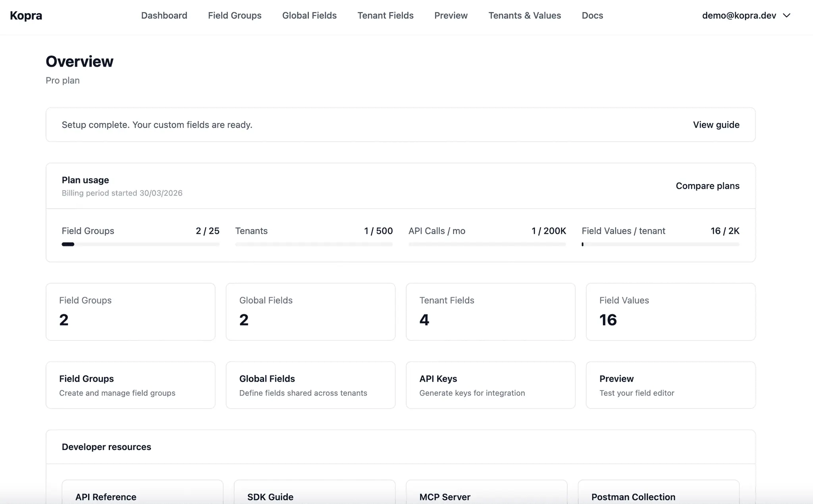This screenshot has width=813, height=504.
Task: Click the 'Plan usage' heading
Action: coord(85,180)
